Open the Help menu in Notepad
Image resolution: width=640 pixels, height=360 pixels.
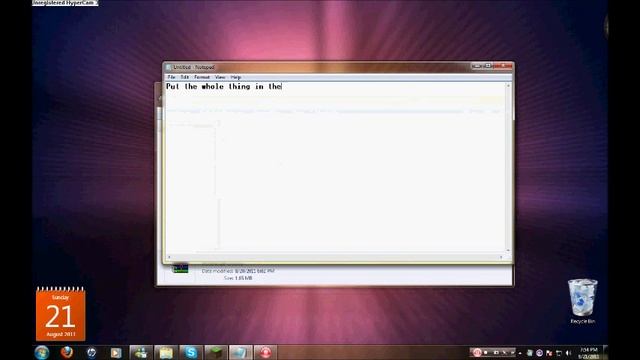pyautogui.click(x=236, y=77)
